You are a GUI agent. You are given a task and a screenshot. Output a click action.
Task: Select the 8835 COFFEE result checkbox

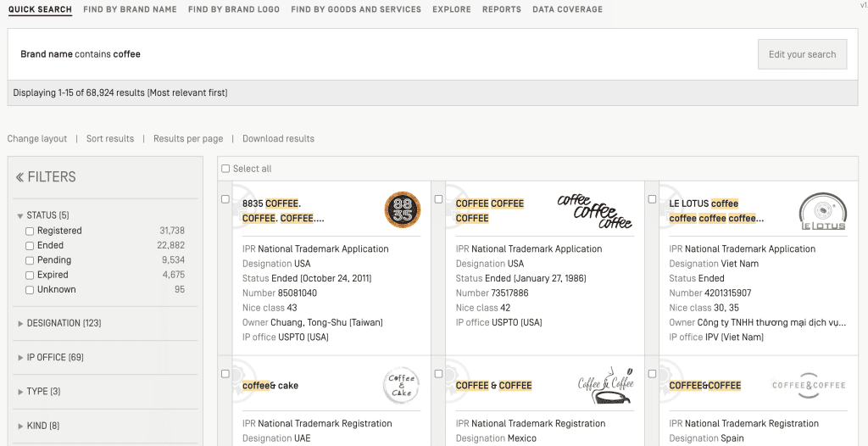(x=225, y=199)
